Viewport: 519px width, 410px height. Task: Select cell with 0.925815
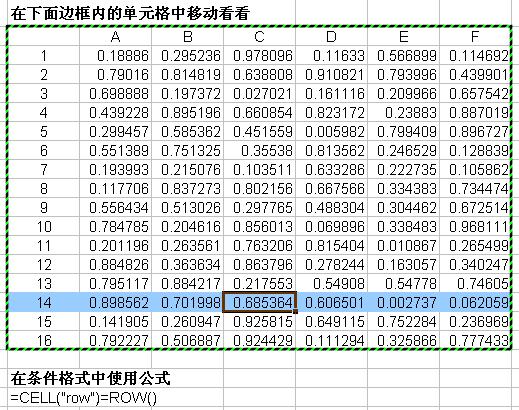click(x=259, y=321)
